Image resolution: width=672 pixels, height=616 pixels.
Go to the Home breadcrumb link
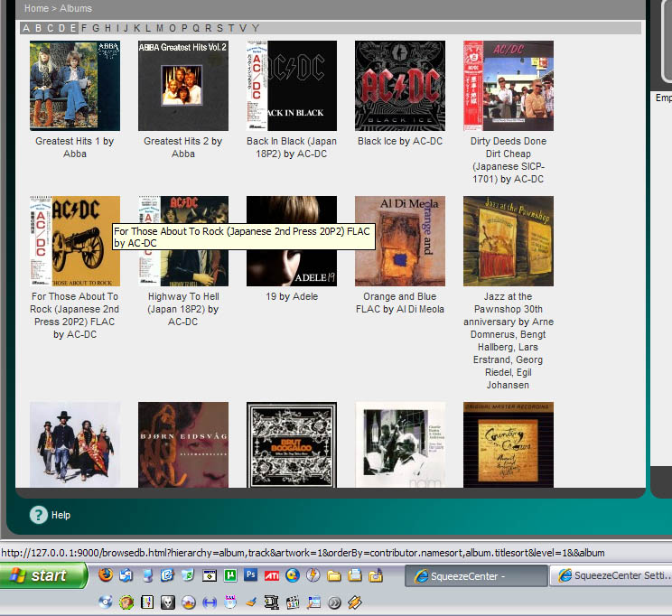36,8
